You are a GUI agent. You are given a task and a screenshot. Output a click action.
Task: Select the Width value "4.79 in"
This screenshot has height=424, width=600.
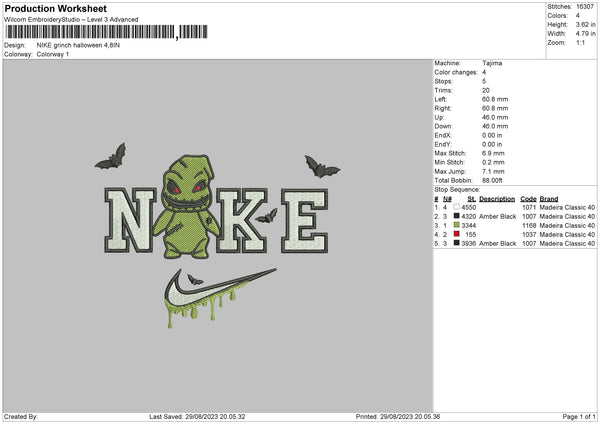tap(585, 34)
